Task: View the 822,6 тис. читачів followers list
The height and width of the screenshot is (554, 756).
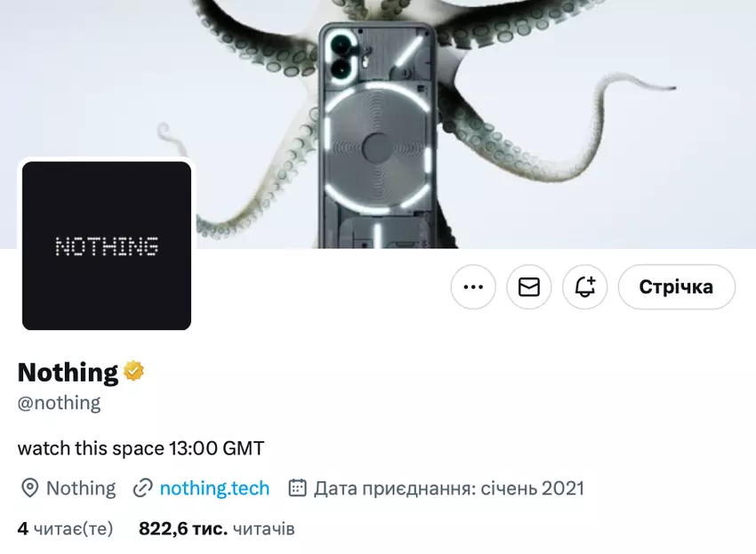Action: click(x=216, y=529)
